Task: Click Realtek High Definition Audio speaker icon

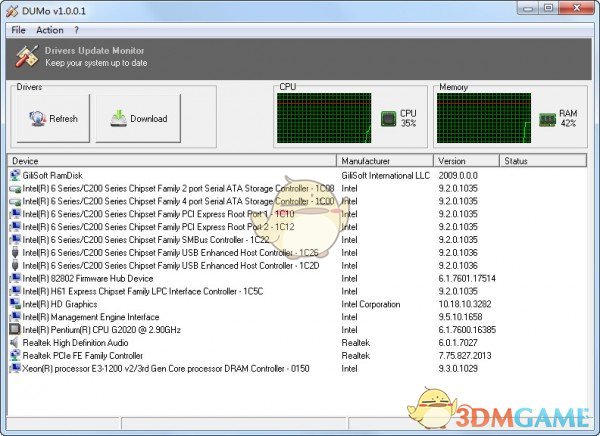Action: click(x=15, y=342)
